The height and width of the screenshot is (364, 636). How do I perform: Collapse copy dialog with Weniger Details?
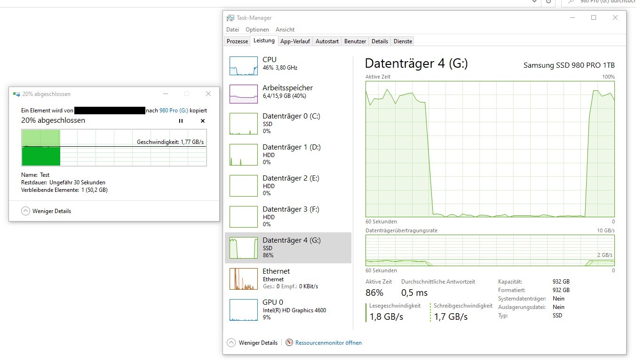click(46, 211)
